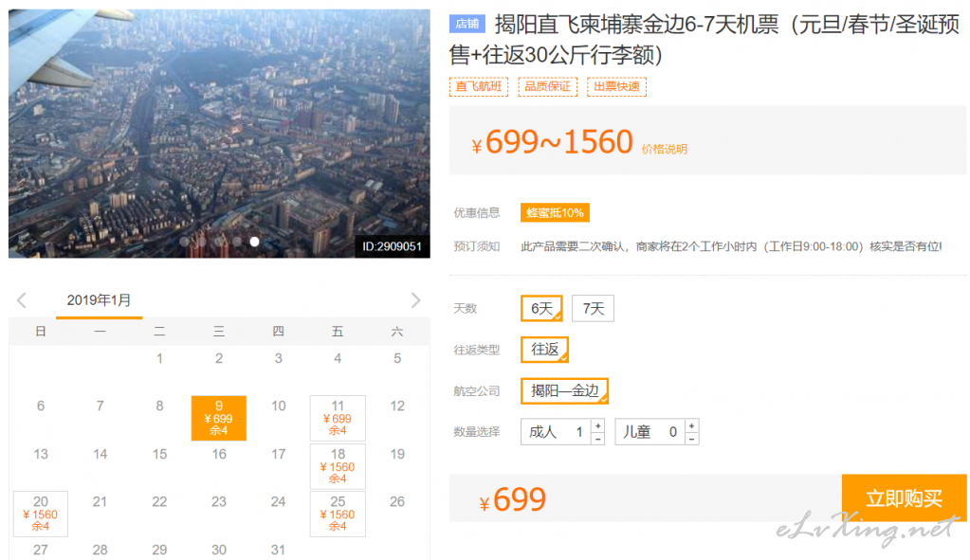
Task: Select the 6天 duration option
Action: coord(542,309)
